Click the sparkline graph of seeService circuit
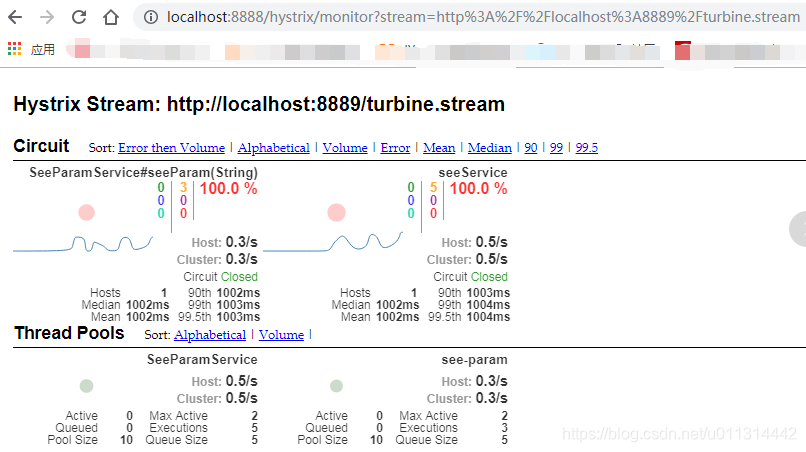Screen dimensions: 806x452 click(x=333, y=242)
